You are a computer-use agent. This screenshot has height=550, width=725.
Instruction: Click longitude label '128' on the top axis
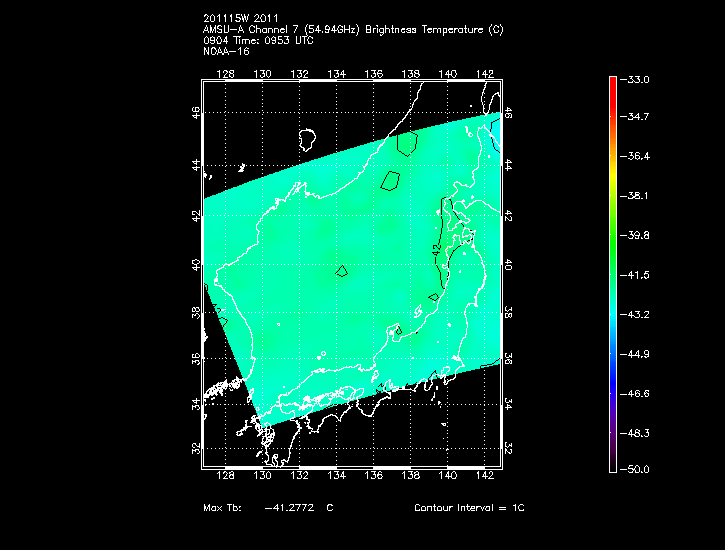(x=225, y=74)
